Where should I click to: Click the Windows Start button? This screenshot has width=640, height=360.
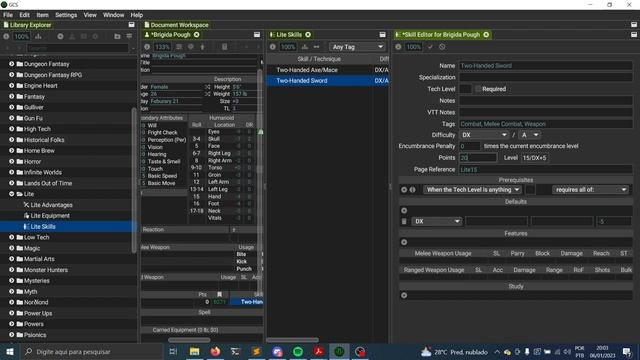click(10, 351)
